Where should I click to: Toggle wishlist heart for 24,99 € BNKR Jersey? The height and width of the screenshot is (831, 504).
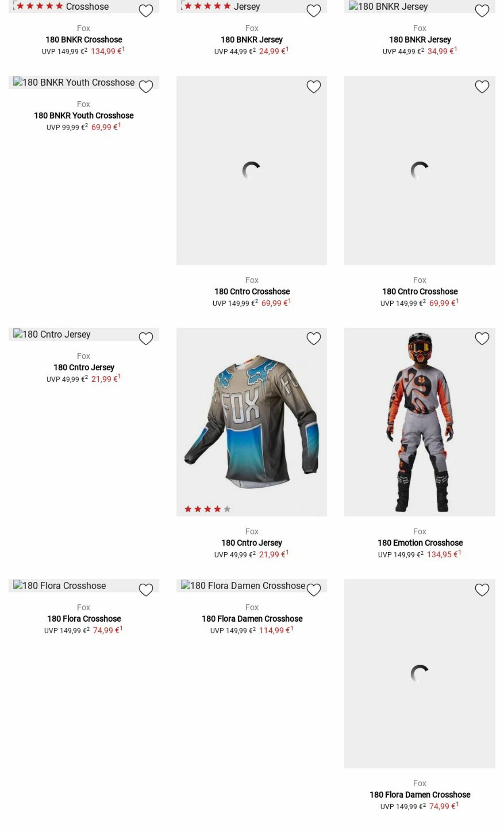point(313,11)
